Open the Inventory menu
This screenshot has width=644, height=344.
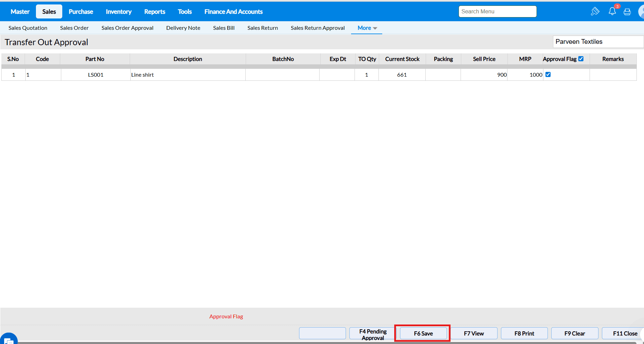118,12
